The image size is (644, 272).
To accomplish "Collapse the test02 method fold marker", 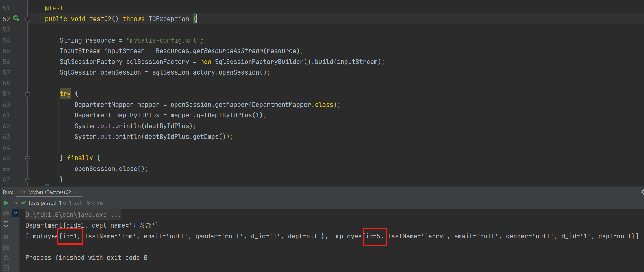I will (27, 19).
